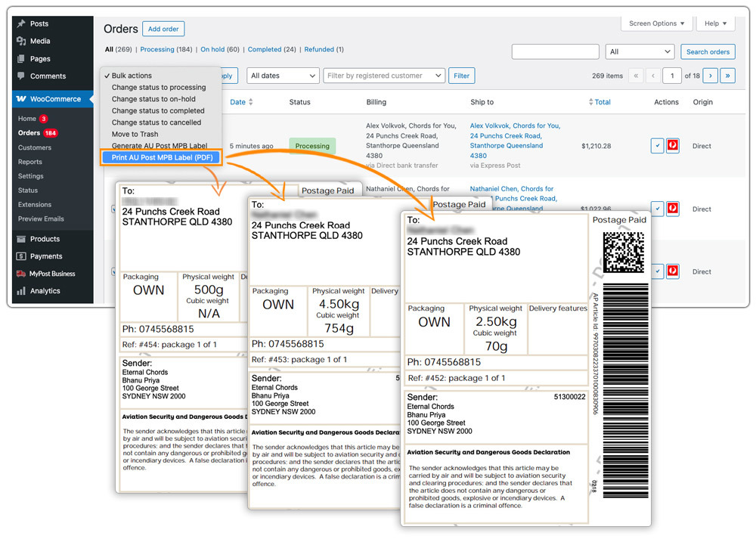This screenshot has width=756, height=539.
Task: Open Filter by registered customer dropdown
Action: [x=384, y=76]
